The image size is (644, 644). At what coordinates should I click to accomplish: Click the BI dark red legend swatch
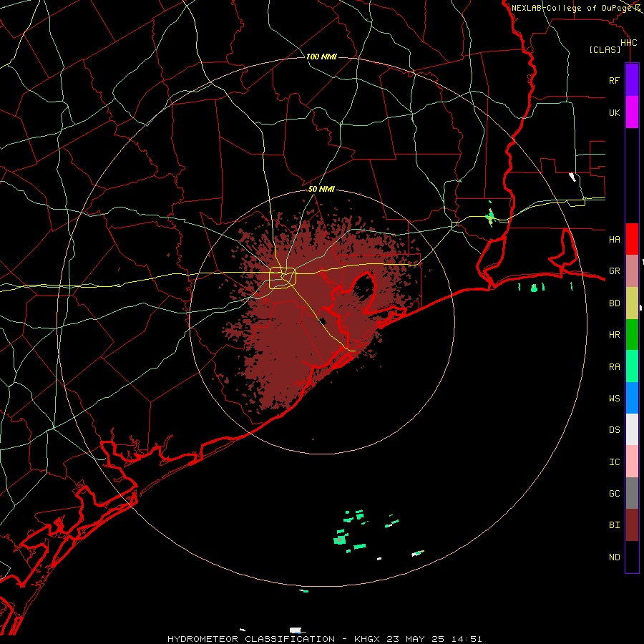(632, 525)
